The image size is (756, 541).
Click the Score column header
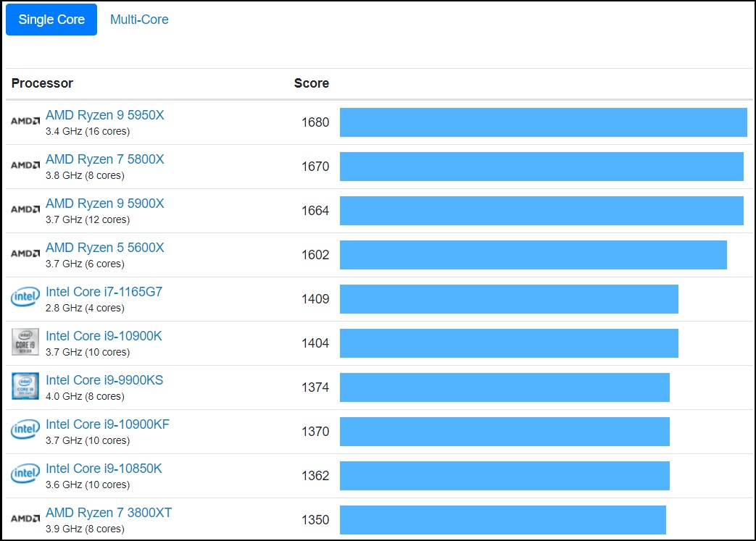[x=312, y=83]
